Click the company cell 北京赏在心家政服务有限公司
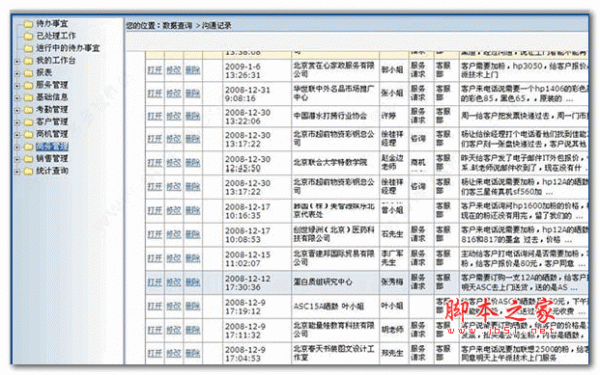The image size is (600, 375). [x=334, y=70]
